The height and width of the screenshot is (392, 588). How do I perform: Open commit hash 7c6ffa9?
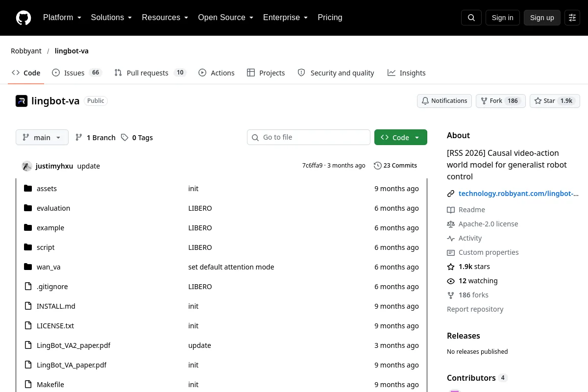313,166
